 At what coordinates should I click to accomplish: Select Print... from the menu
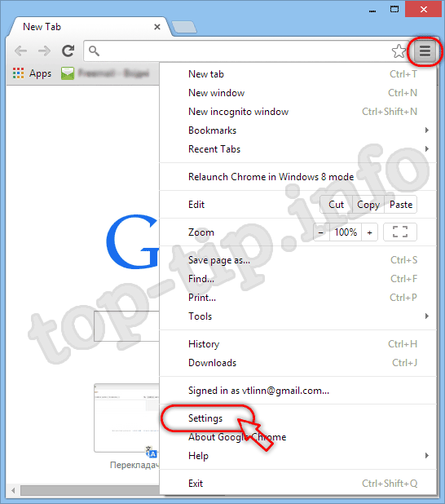(x=297, y=298)
